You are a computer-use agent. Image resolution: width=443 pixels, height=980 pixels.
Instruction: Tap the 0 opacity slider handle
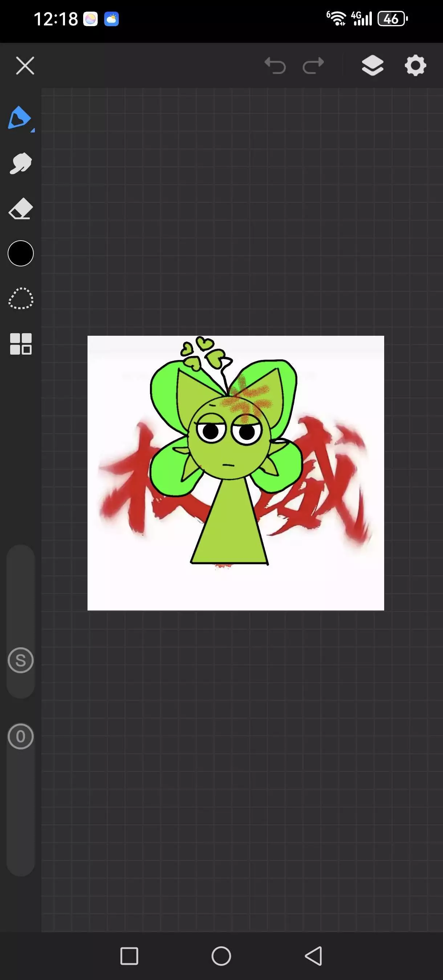[21, 736]
